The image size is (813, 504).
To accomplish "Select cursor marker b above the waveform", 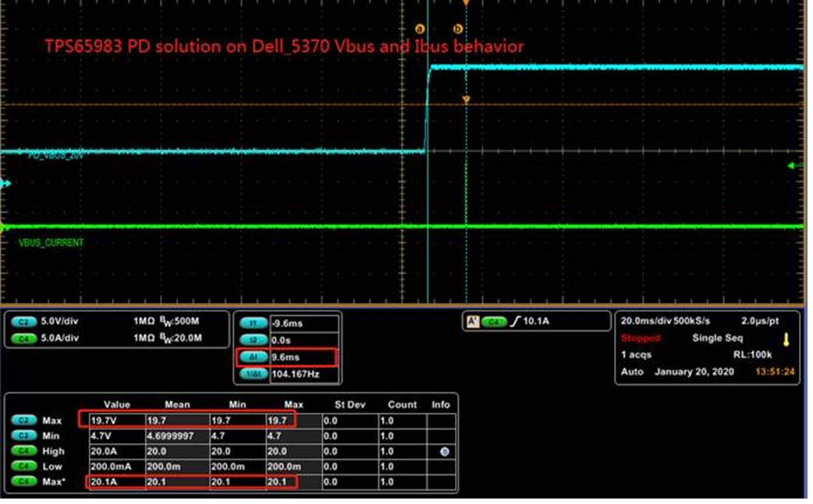I will tap(457, 29).
